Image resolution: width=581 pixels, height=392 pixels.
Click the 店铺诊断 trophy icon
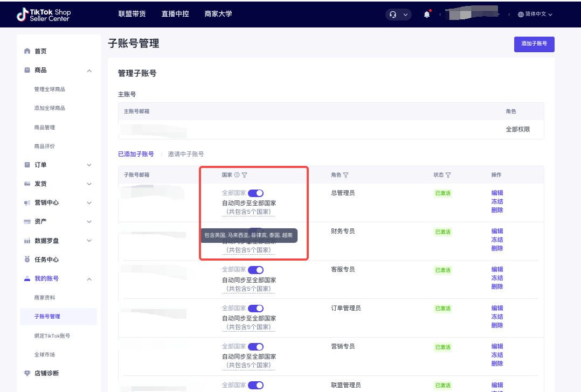click(27, 373)
